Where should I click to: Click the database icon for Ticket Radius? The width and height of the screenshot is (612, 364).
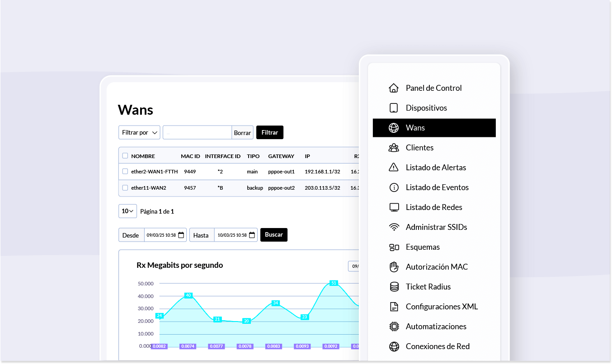tap(394, 287)
